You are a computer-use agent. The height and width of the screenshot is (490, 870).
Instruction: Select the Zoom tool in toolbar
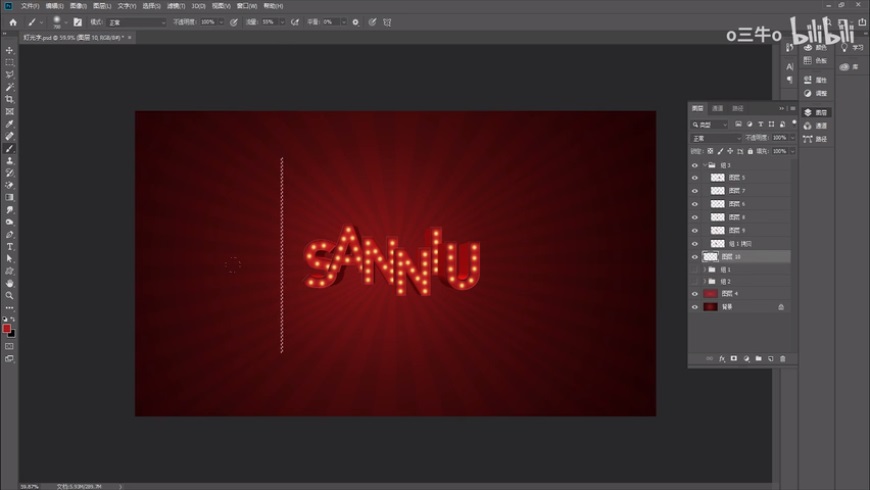[x=10, y=295]
